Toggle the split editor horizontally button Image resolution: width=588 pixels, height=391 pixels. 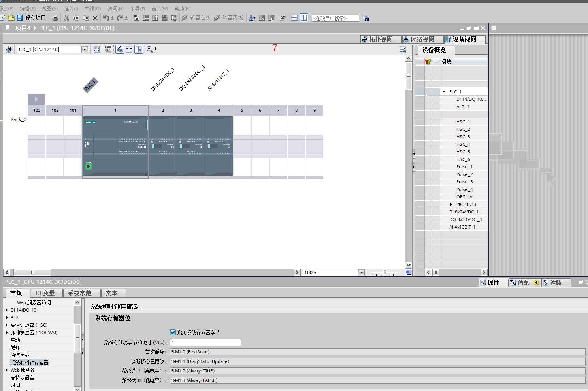[294, 18]
